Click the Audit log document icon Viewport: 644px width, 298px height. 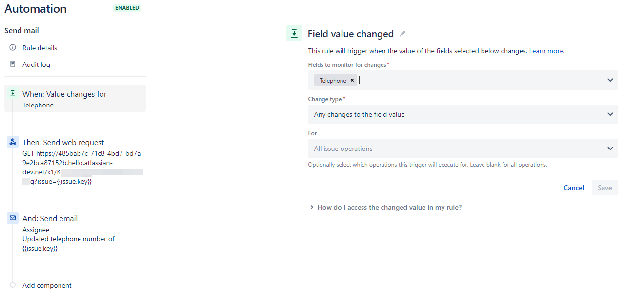[x=13, y=64]
